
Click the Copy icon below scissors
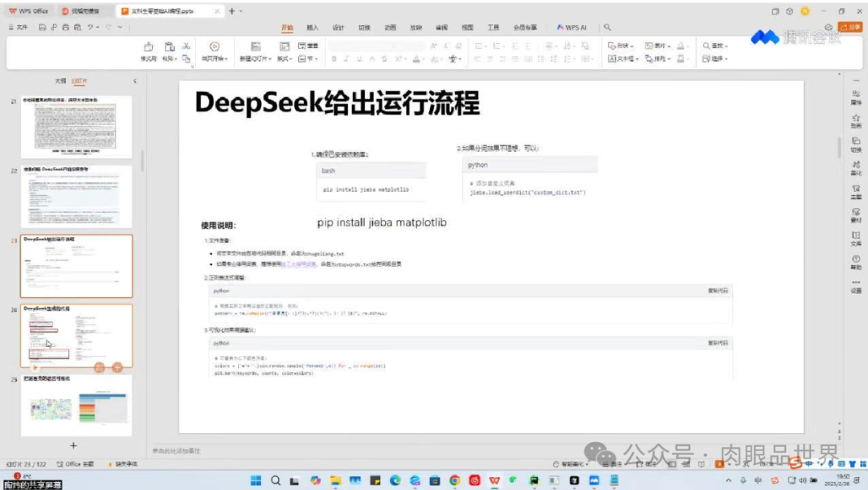186,58
